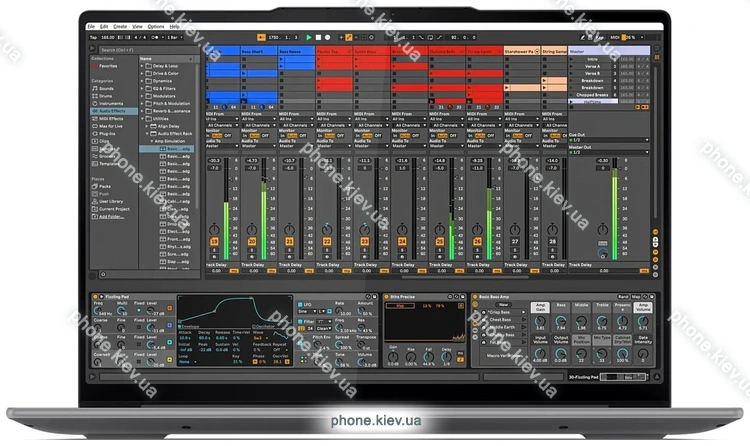Toggle track 23 activator button
The image size is (750, 446).
(365, 241)
